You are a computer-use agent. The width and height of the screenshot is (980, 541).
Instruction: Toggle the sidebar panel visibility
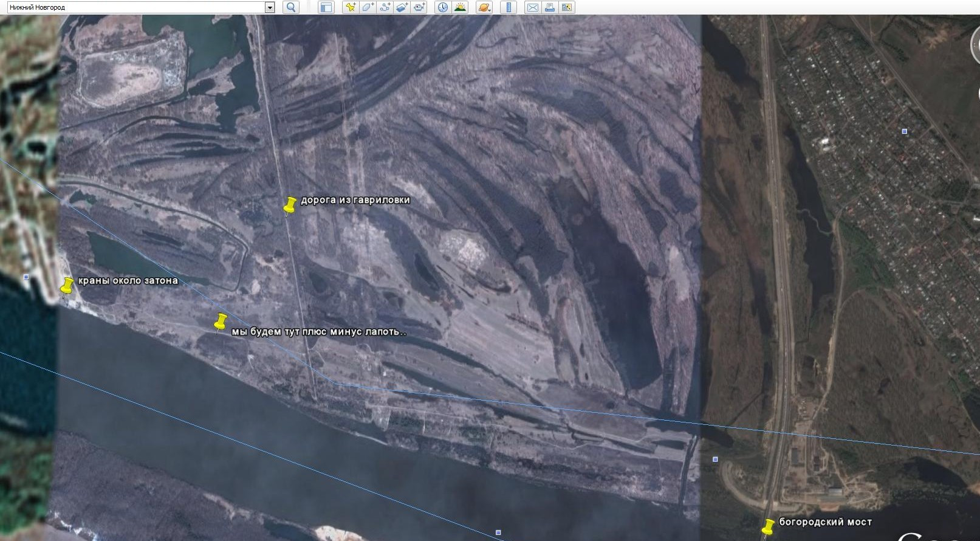click(326, 7)
